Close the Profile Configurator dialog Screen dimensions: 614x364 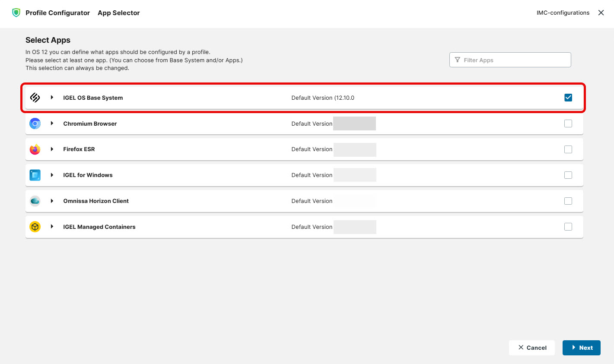pyautogui.click(x=601, y=13)
